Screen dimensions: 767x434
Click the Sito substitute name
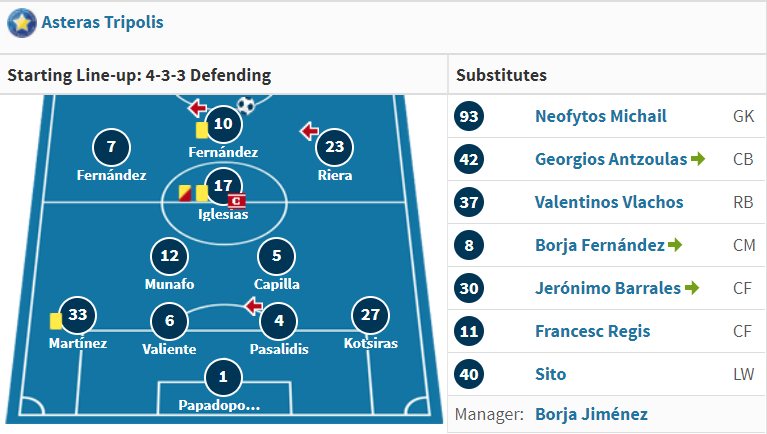click(x=550, y=374)
